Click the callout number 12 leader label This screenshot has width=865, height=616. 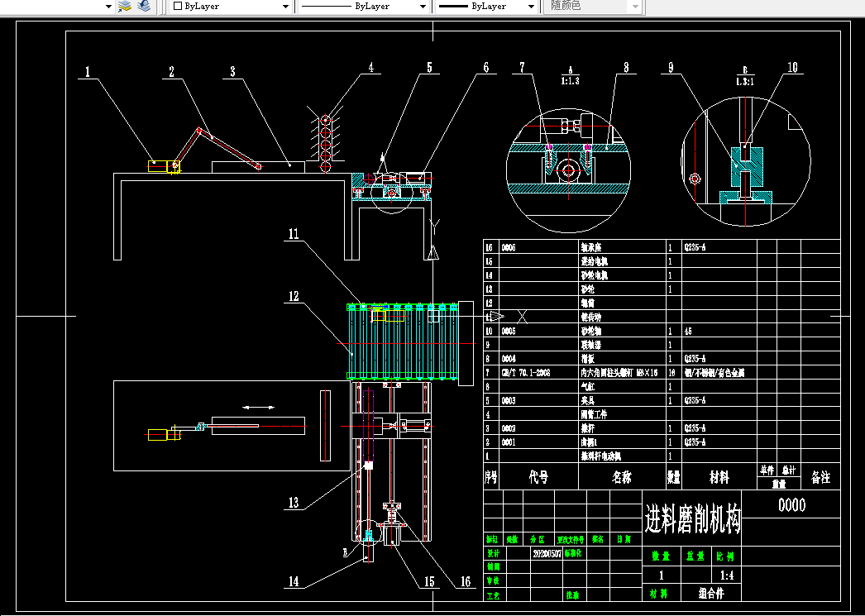coord(294,296)
